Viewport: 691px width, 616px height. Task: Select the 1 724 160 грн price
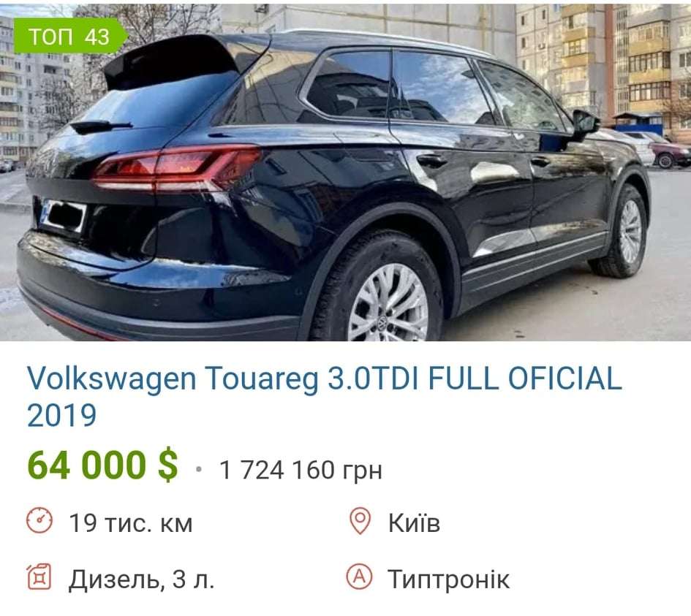301,470
